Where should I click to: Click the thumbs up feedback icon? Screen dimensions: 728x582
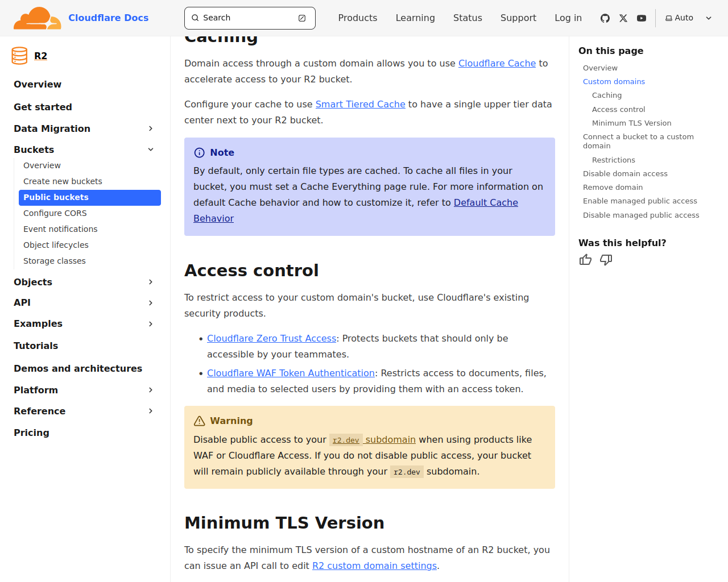tap(585, 260)
